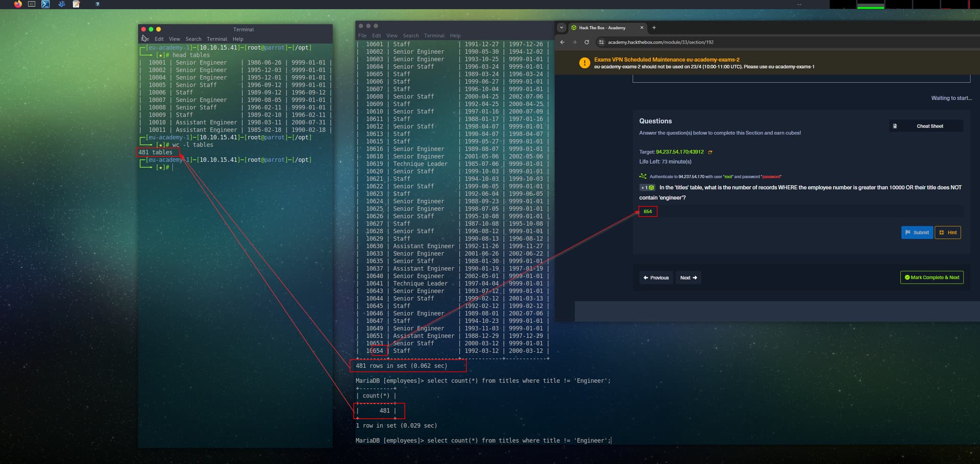Viewport: 980px width, 464px height.
Task: Click the site information icon in address bar
Action: click(601, 42)
